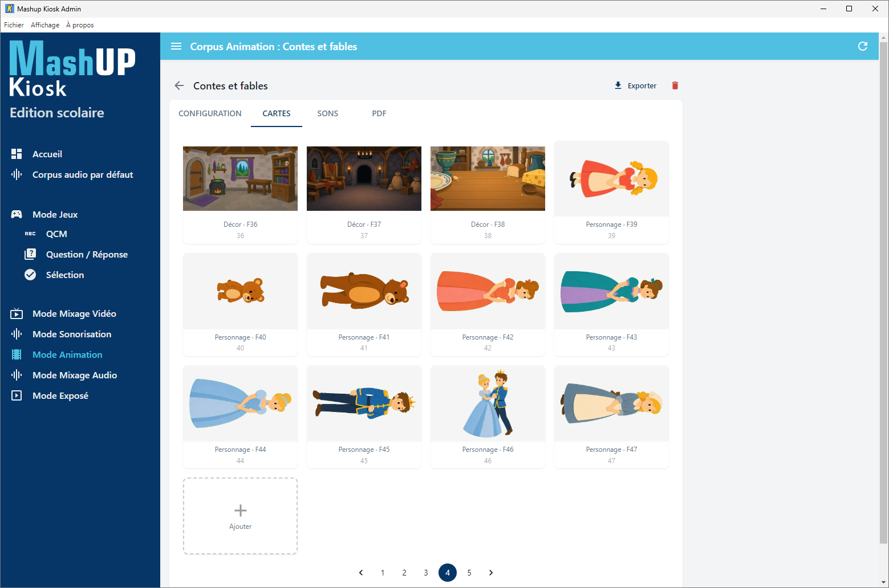Screen dimensions: 889x588
Task: Go to previous page with left chevron
Action: [361, 573]
